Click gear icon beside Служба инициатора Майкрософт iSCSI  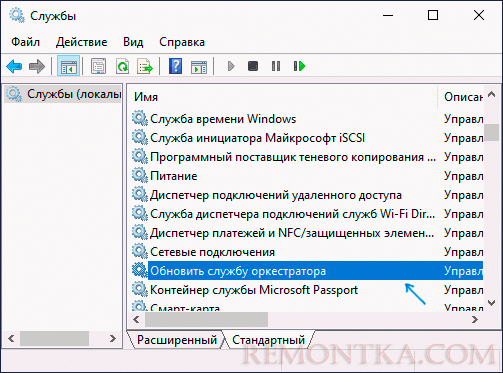click(x=139, y=137)
